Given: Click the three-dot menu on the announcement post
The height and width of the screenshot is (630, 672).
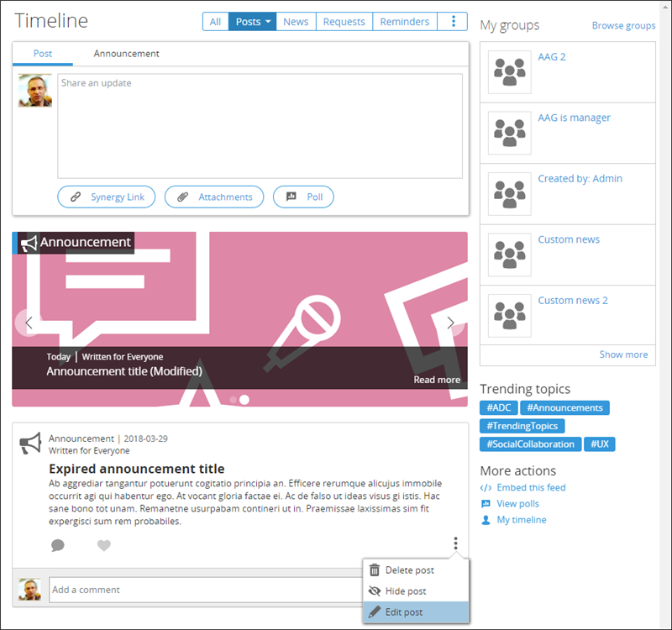Looking at the screenshot, I should point(455,543).
